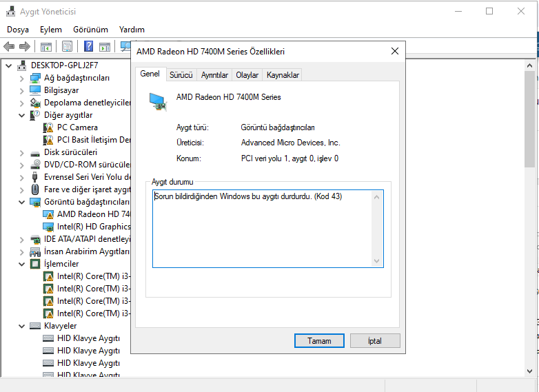This screenshot has width=539, height=392.
Task: Click the blue Help question mark icon
Action: 88,46
